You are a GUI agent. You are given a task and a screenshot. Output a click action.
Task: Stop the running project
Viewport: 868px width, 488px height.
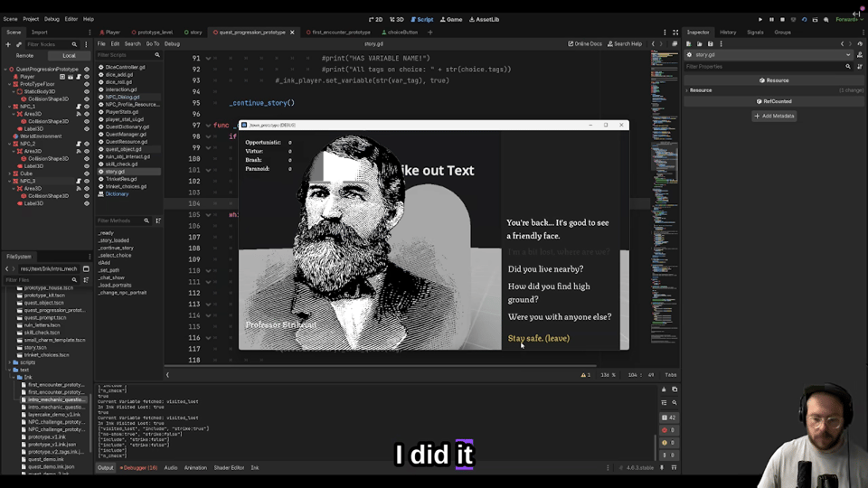[x=782, y=19]
